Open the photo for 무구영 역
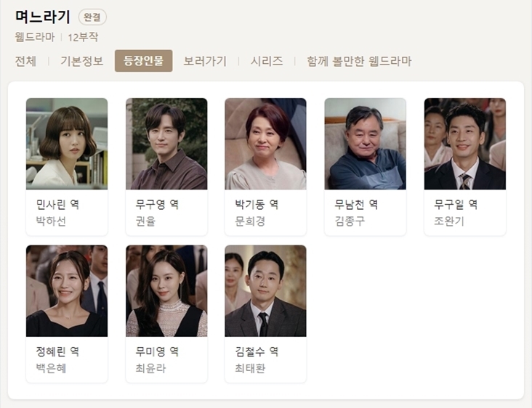The height and width of the screenshot is (408, 532). tap(166, 144)
